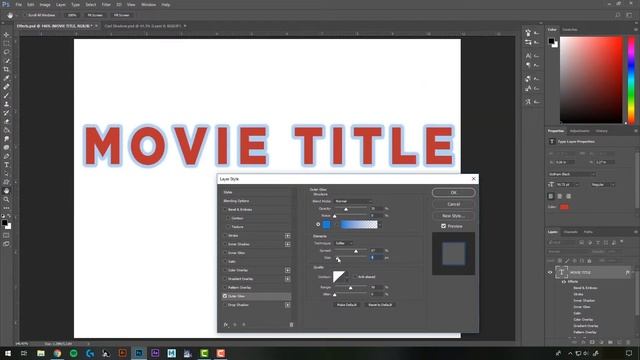
Task: Click the Make Default button
Action: coord(347,305)
